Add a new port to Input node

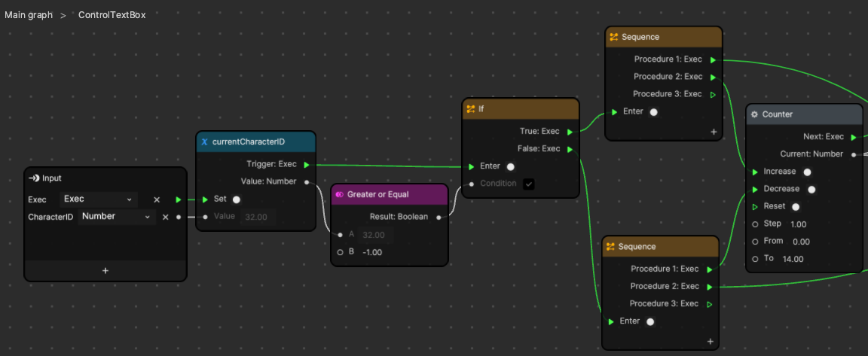coord(105,271)
